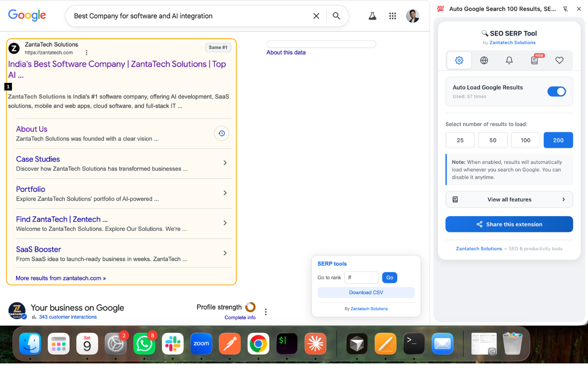This screenshot has width=588, height=368.
Task: Open Slack from the Dock
Action: 173,344
